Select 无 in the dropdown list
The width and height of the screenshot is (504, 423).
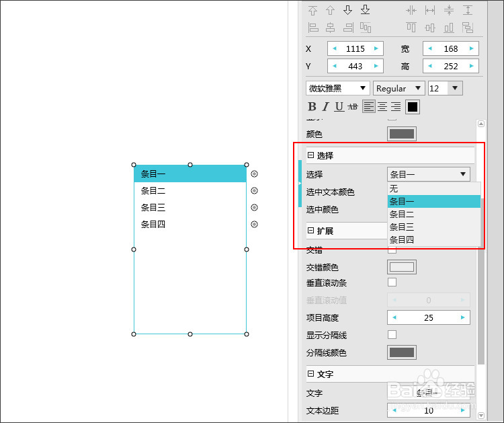[433, 189]
